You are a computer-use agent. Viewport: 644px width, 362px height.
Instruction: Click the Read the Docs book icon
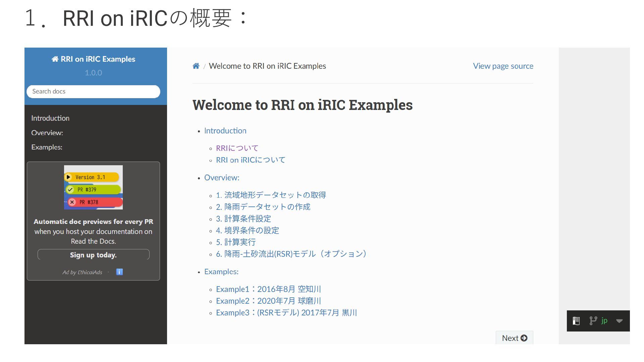[576, 321]
